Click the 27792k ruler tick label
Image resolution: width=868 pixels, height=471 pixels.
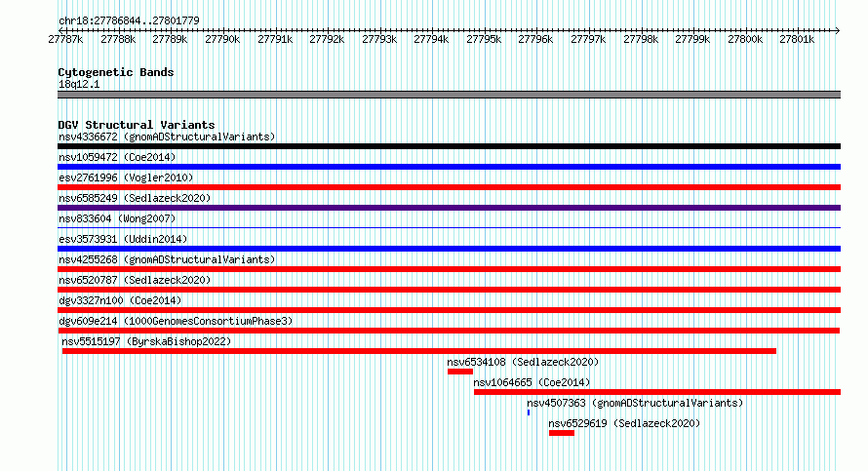327,40
